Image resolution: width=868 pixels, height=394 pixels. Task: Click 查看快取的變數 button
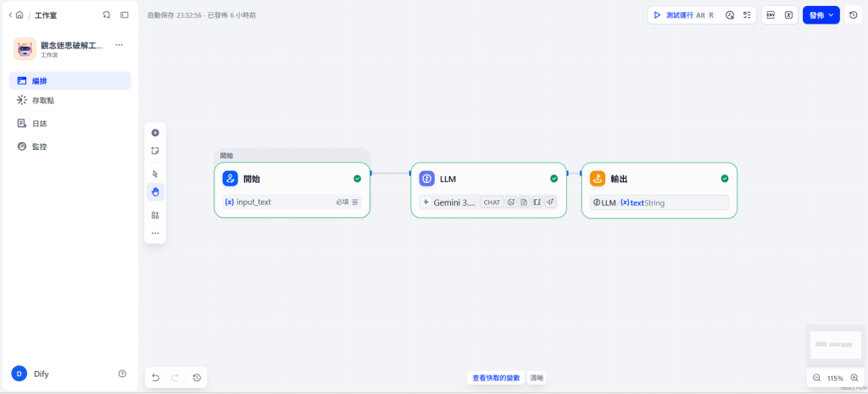point(496,378)
